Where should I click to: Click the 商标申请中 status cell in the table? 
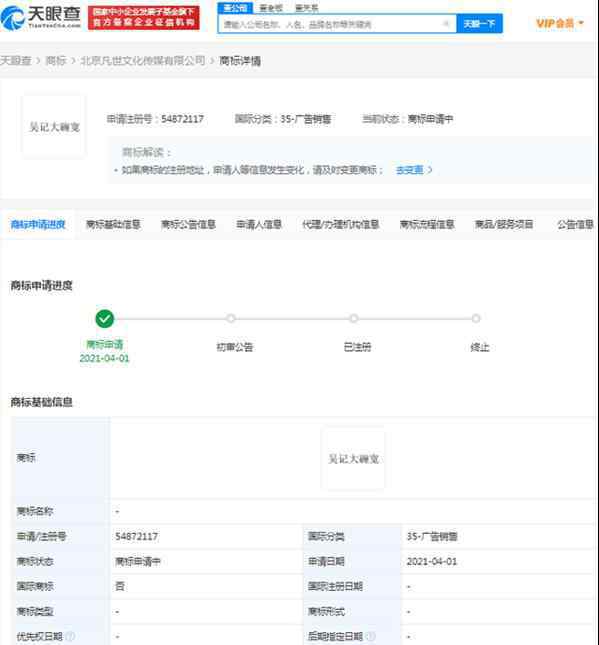[138, 561]
